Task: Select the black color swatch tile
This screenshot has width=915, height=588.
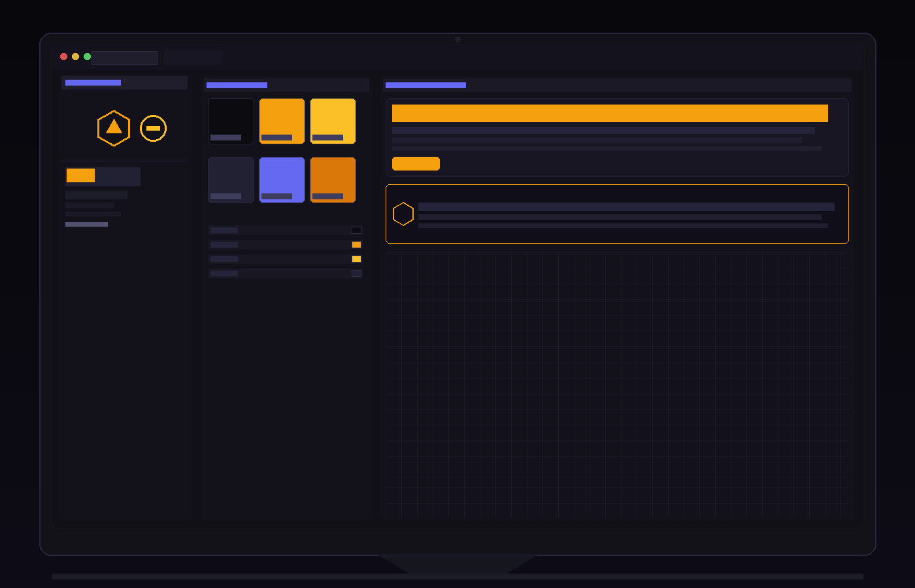Action: pyautogui.click(x=231, y=121)
